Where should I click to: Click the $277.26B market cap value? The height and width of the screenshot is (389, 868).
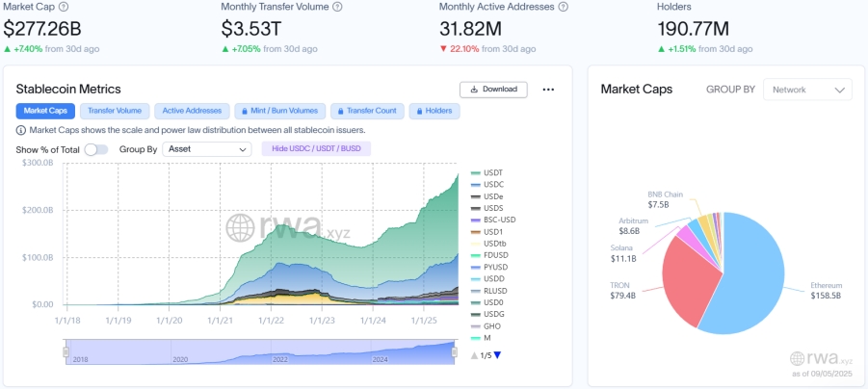point(42,29)
